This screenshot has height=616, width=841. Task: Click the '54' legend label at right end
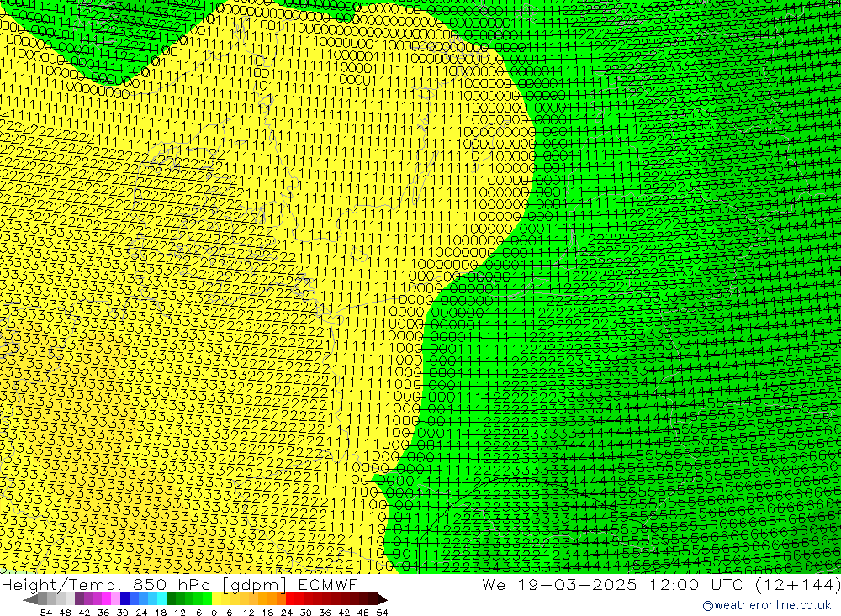(x=382, y=613)
